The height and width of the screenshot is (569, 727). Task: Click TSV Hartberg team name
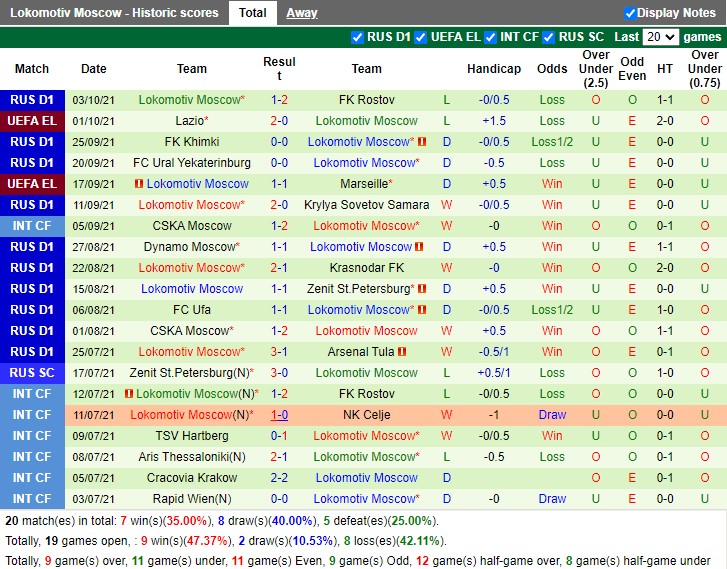click(191, 436)
